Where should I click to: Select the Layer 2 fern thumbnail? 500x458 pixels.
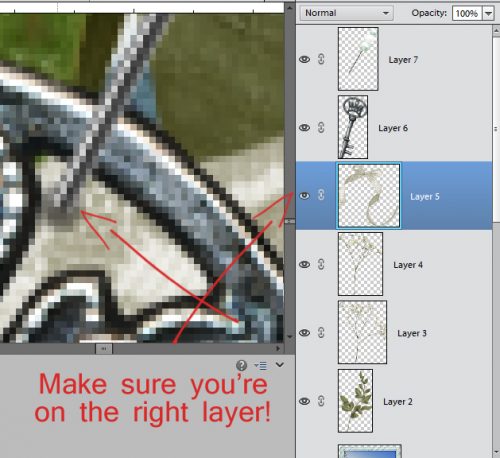pos(355,401)
